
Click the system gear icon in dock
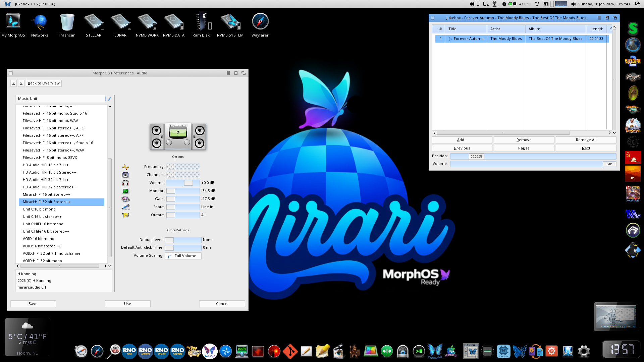click(584, 351)
